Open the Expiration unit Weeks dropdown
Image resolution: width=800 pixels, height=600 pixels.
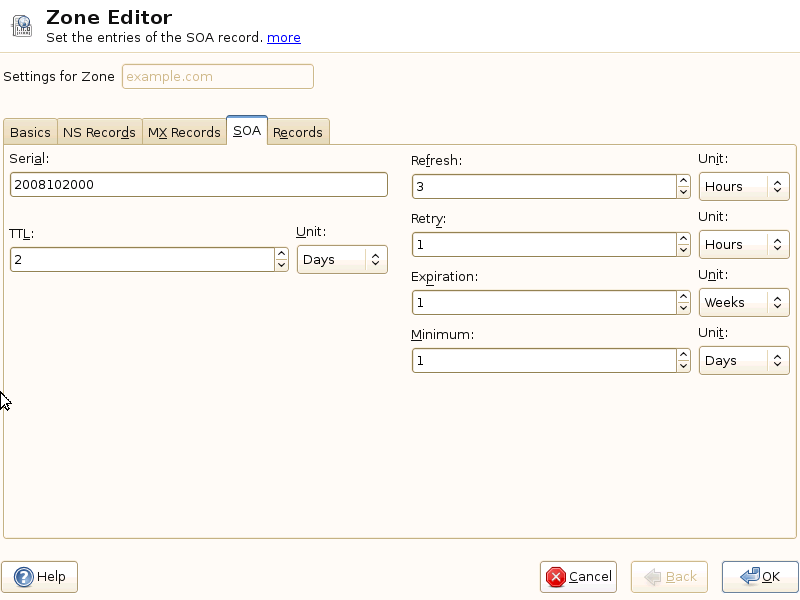pos(744,303)
